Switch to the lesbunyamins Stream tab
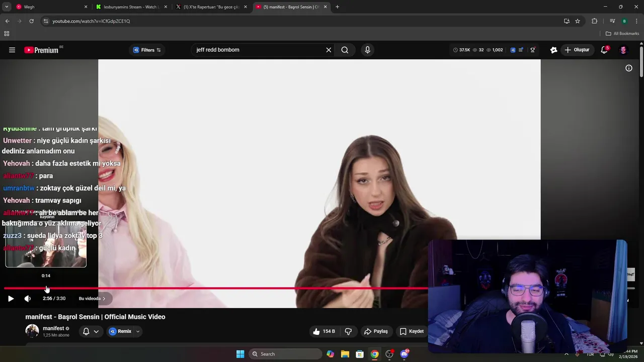644x362 pixels. click(x=131, y=7)
